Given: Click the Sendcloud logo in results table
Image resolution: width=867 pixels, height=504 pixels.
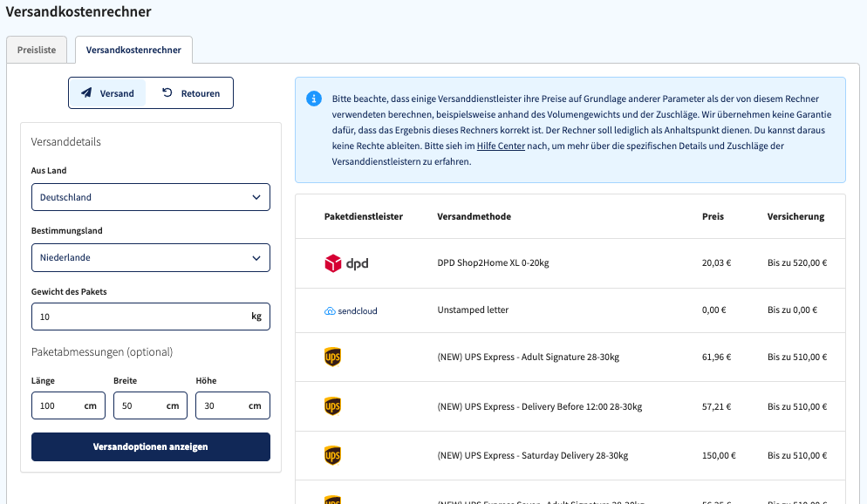Looking at the screenshot, I should coord(351,311).
